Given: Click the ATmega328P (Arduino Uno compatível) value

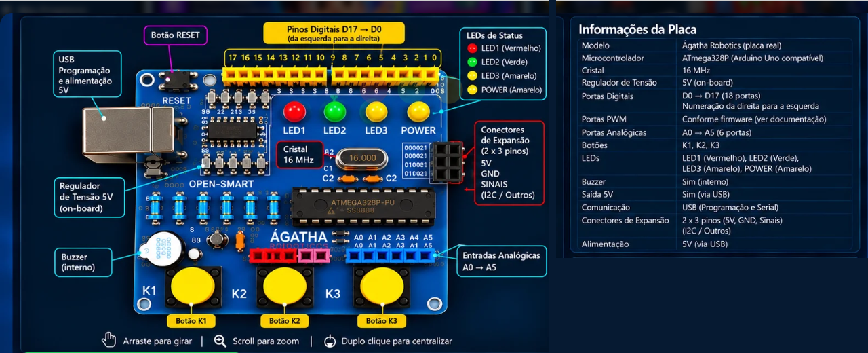Looking at the screenshot, I should tap(753, 58).
